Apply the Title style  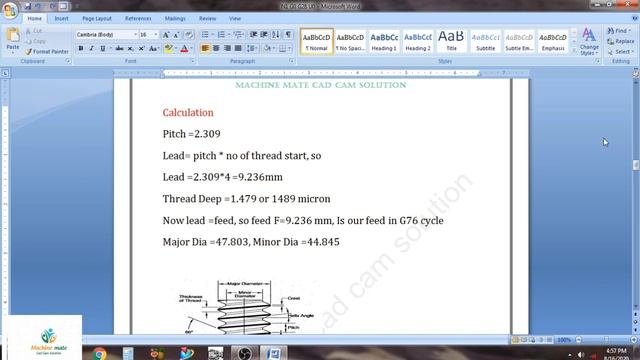tap(451, 41)
